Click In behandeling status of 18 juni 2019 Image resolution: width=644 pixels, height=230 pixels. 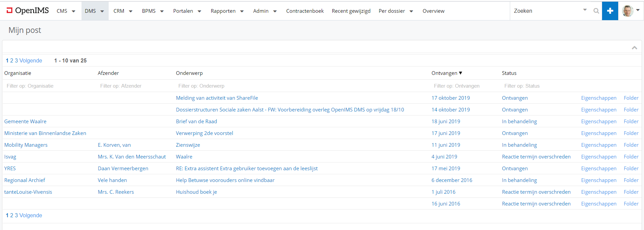click(x=519, y=122)
